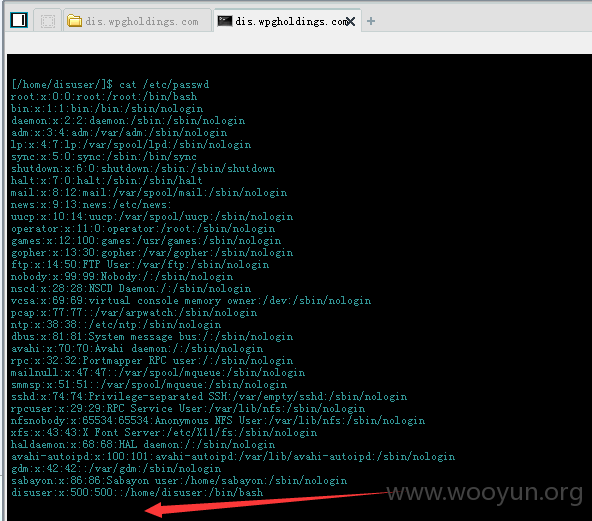Select the halt:x:7:0 line
592x521 pixels.
[106, 180]
